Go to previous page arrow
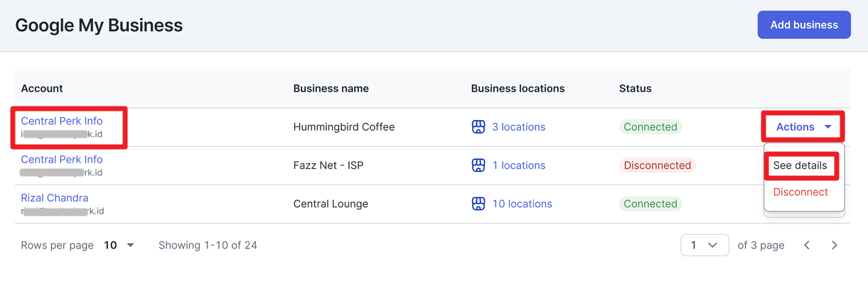Viewport: 868px width, 286px height. [x=807, y=245]
